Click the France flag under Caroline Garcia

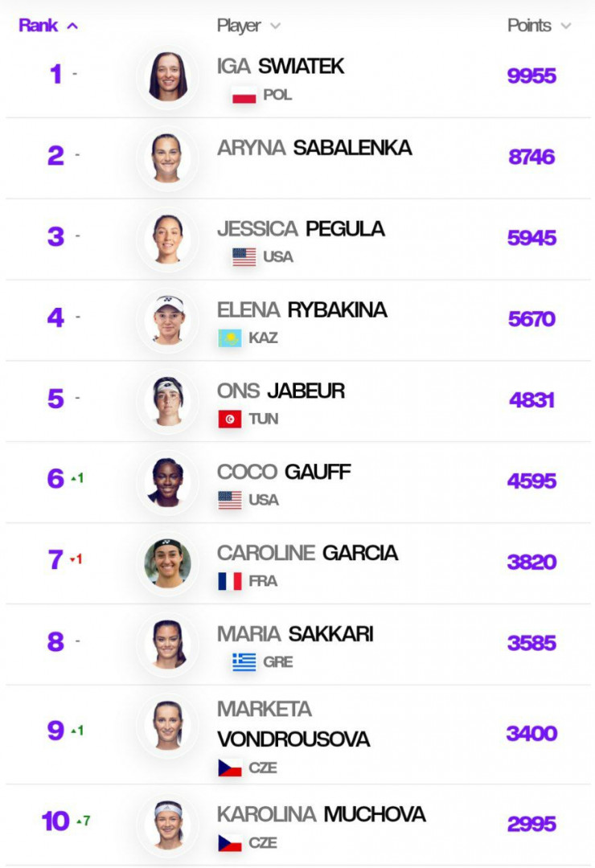point(229,581)
